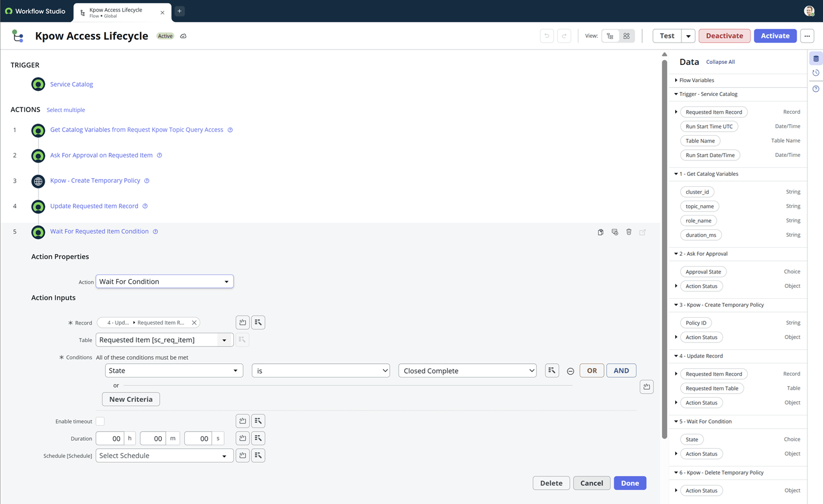The width and height of the screenshot is (823, 504).
Task: Open the Closed Complete value dropdown
Action: point(468,371)
